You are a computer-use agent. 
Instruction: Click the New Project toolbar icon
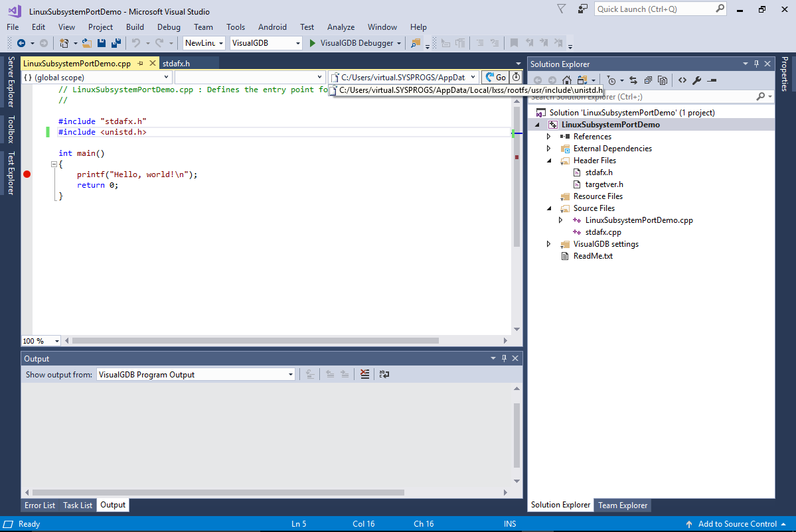tap(64, 43)
